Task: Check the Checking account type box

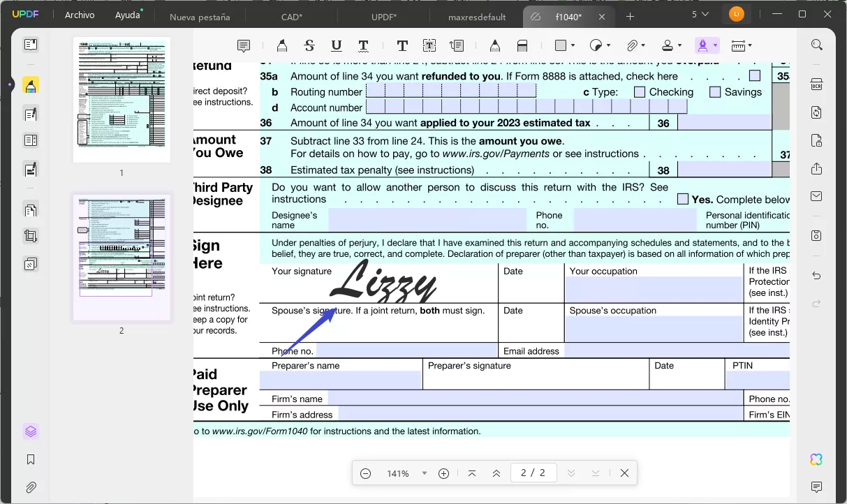Action: (x=640, y=91)
